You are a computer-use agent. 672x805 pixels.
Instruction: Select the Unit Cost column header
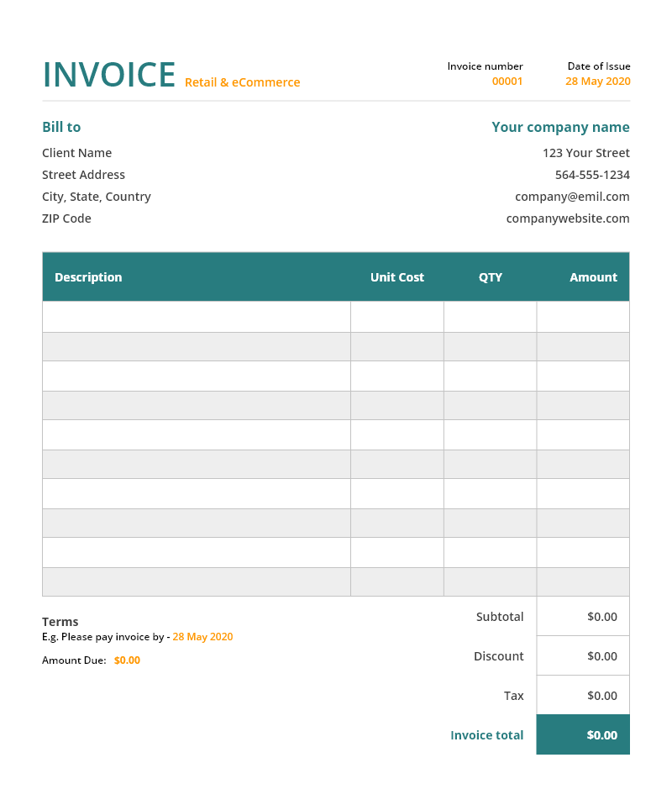pos(396,277)
